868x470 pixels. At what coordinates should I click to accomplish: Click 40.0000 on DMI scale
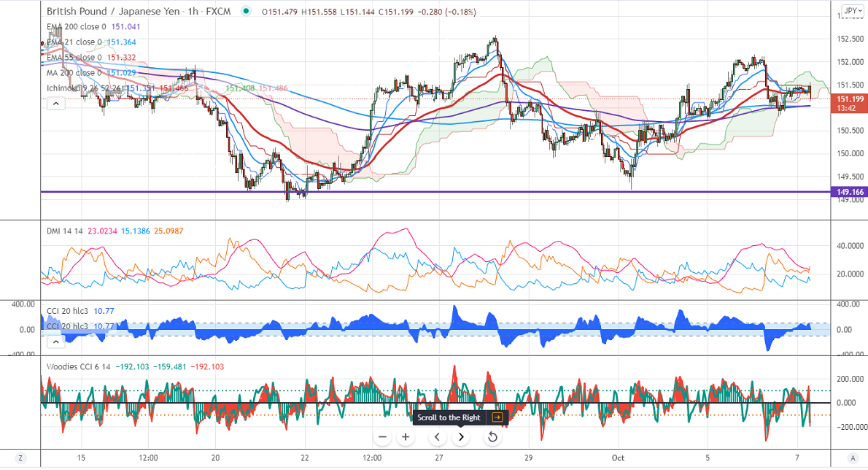click(x=850, y=246)
